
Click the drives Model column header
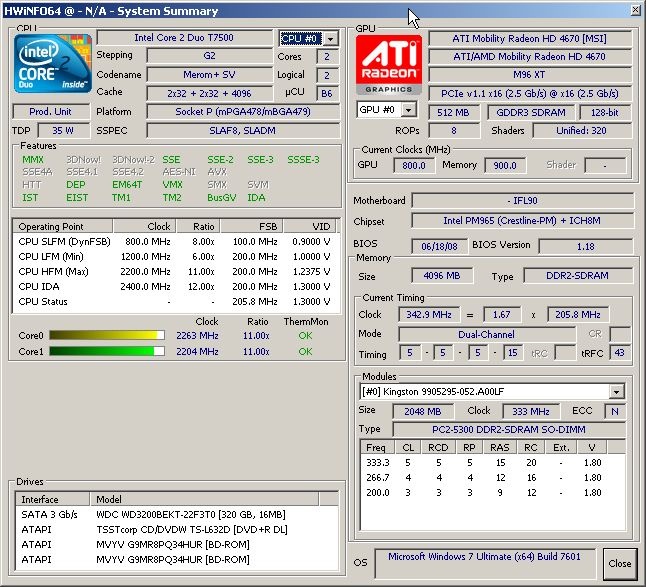click(204, 499)
